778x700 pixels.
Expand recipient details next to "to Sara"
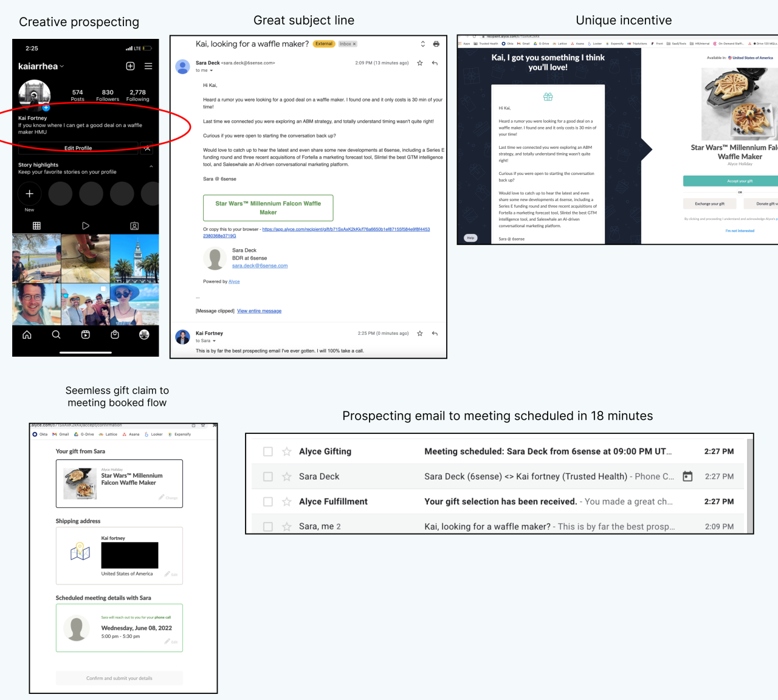point(214,341)
